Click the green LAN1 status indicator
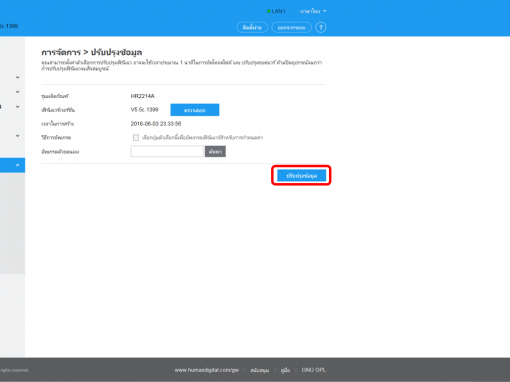 click(x=276, y=11)
